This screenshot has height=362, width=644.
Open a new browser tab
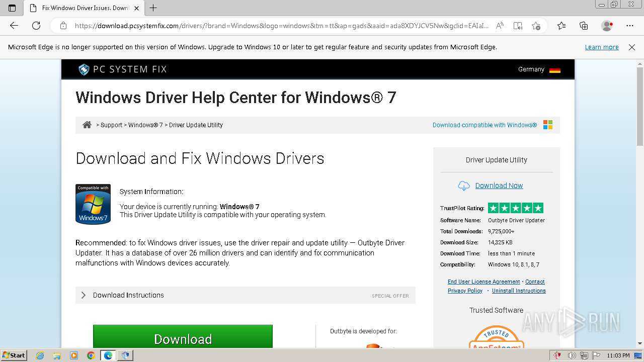pyautogui.click(x=153, y=8)
